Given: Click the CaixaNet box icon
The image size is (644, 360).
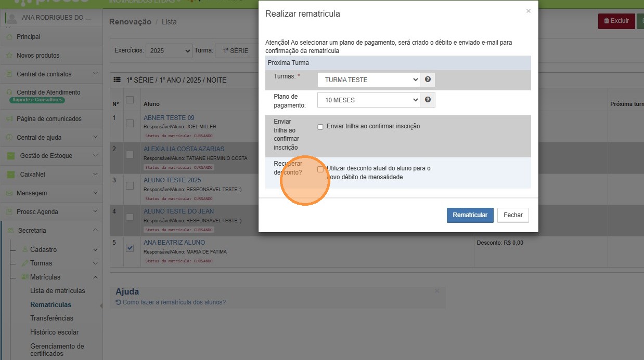Looking at the screenshot, I should point(10,175).
